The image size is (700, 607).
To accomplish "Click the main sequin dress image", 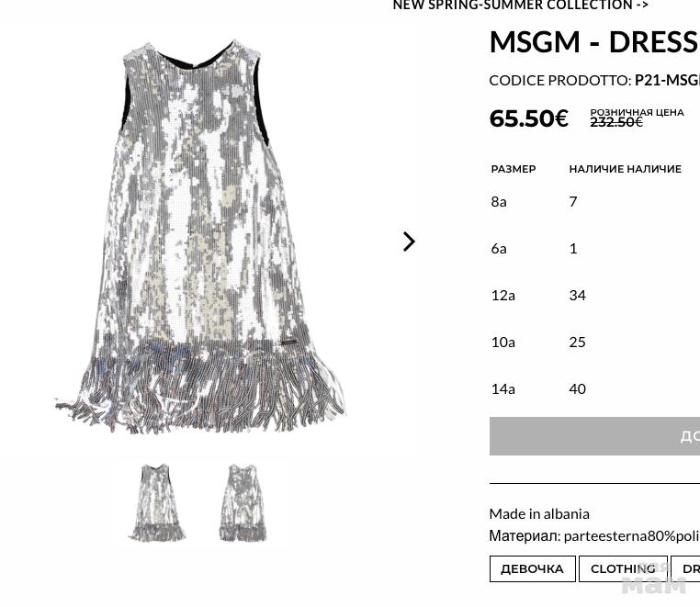I will coord(200,236).
